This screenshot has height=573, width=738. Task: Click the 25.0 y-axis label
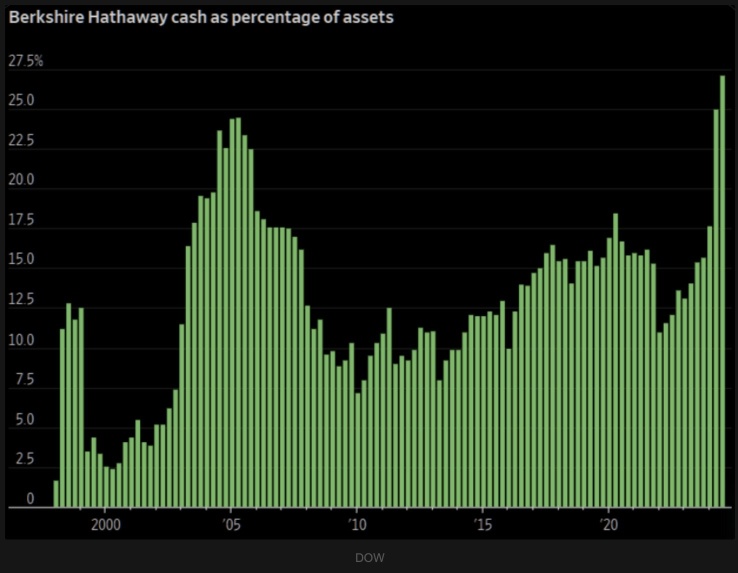23,101
